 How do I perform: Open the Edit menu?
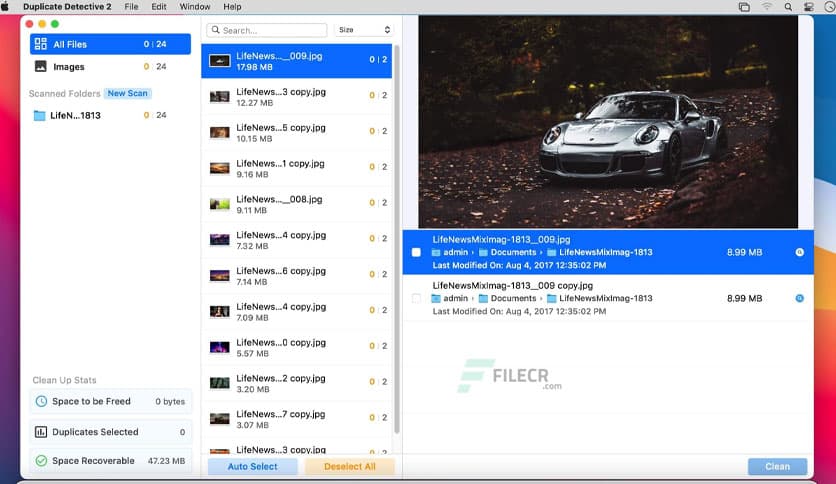(159, 6)
